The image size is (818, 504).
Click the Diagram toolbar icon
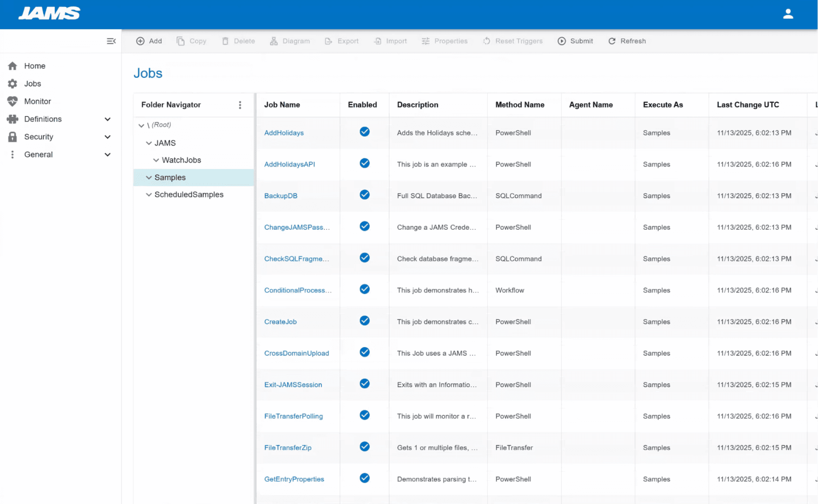point(274,41)
